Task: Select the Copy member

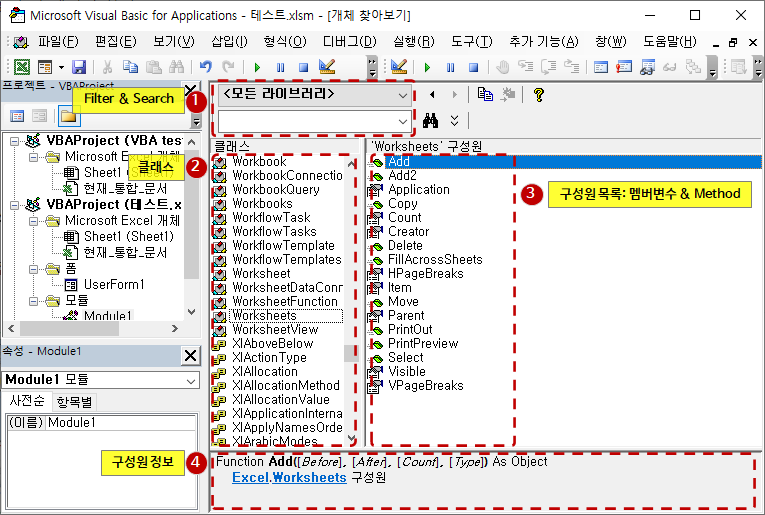Action: click(x=403, y=203)
